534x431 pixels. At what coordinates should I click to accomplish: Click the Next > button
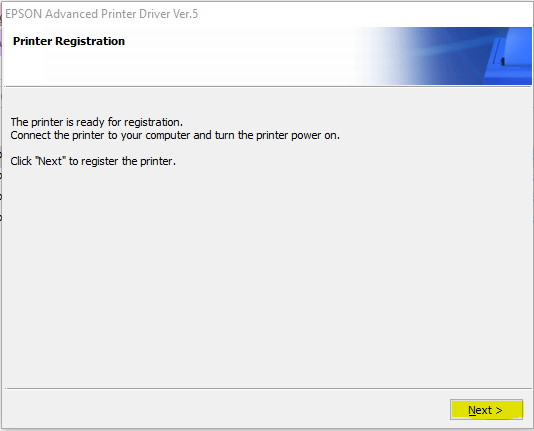(486, 410)
